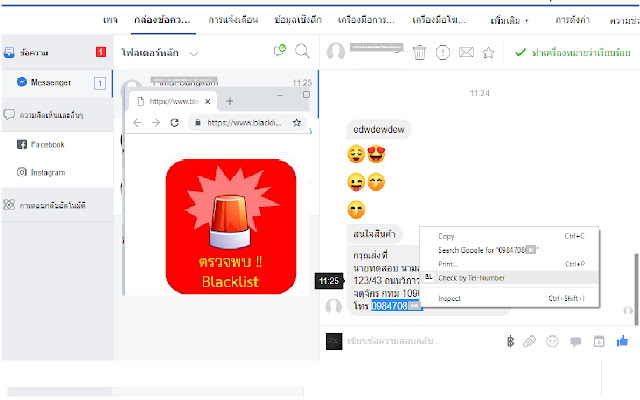Open การตอบกลับอัตโนมัติ automated responses
The height and width of the screenshot is (400, 640).
tap(56, 205)
